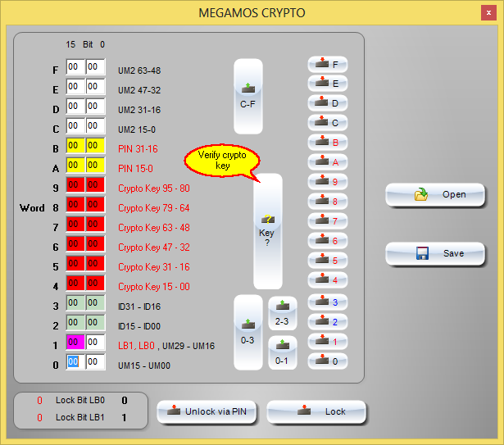Write PIN word B to transponder
The height and width of the screenshot is (445, 504).
tap(328, 143)
